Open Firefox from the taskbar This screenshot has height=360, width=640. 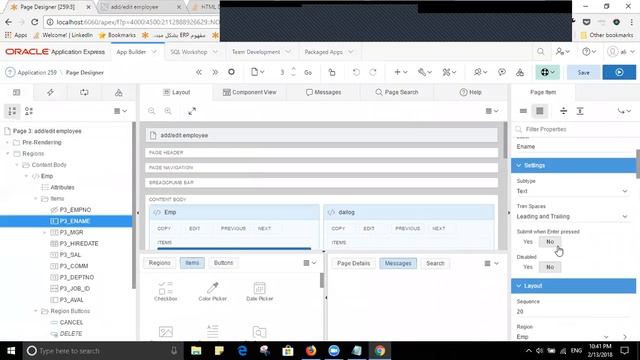(x=311, y=351)
